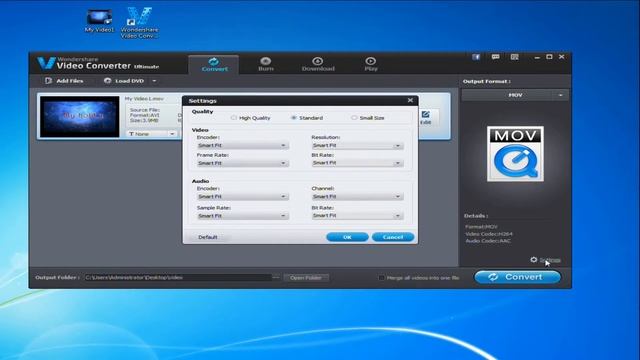Click the browse folder ellipsis button
This screenshot has width=640, height=360.
point(276,278)
